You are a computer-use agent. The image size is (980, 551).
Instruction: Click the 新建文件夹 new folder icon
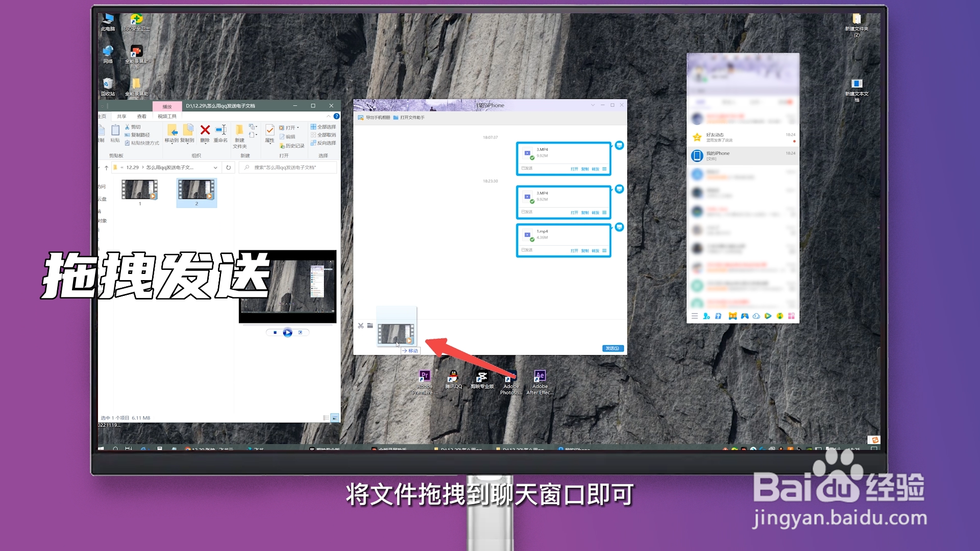[239, 131]
